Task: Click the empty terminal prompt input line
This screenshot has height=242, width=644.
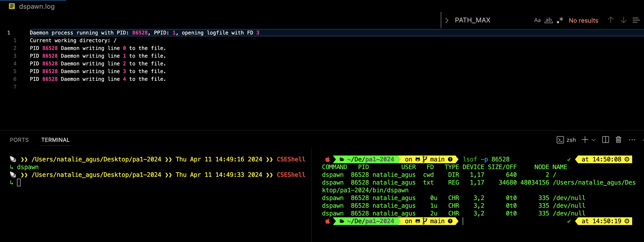Action: coord(19,182)
